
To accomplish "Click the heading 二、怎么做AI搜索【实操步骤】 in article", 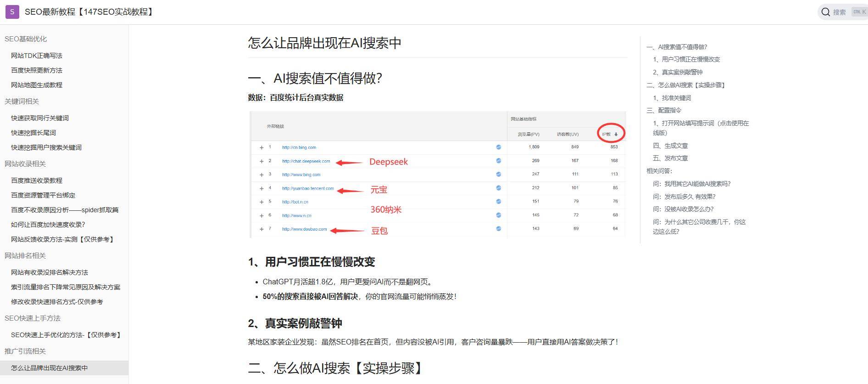I will [337, 368].
